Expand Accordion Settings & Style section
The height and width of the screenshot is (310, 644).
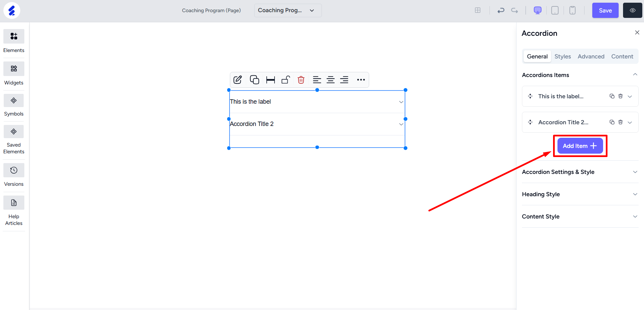tap(580, 172)
